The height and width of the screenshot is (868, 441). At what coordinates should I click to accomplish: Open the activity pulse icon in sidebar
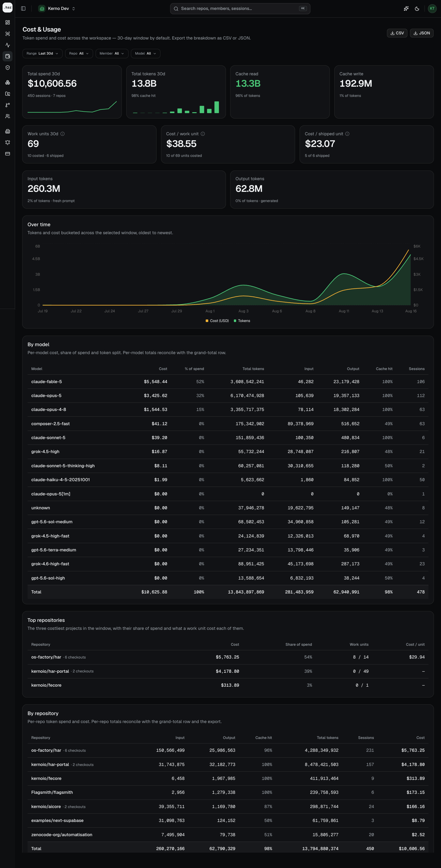point(7,45)
